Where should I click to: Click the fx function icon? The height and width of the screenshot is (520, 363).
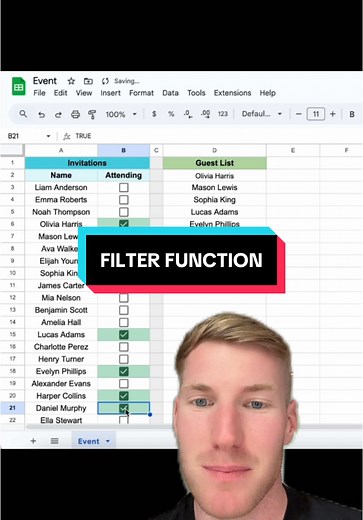coord(67,136)
